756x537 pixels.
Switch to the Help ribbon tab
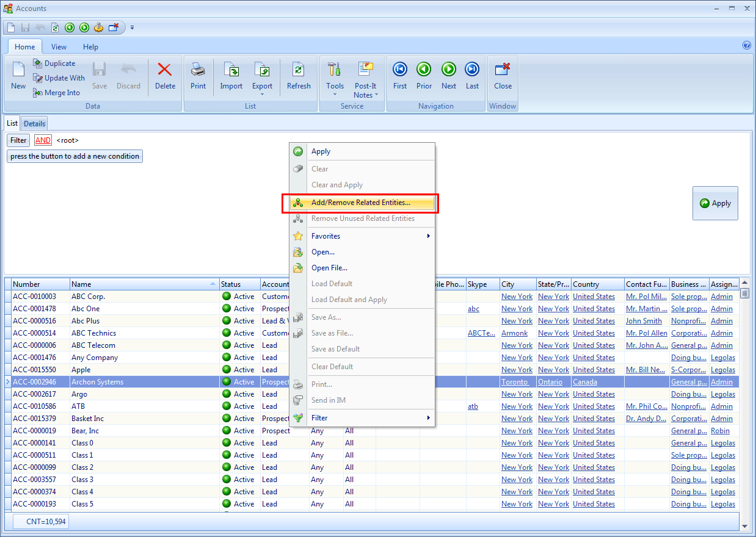tap(90, 47)
